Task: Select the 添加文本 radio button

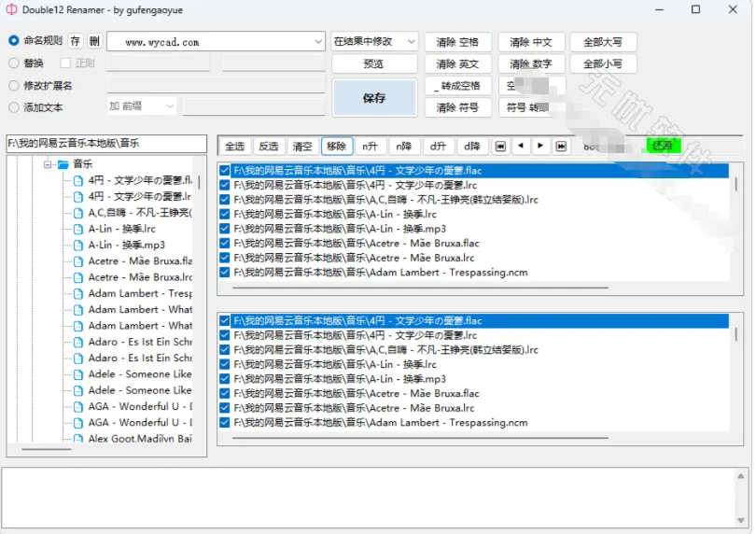Action: pos(14,107)
